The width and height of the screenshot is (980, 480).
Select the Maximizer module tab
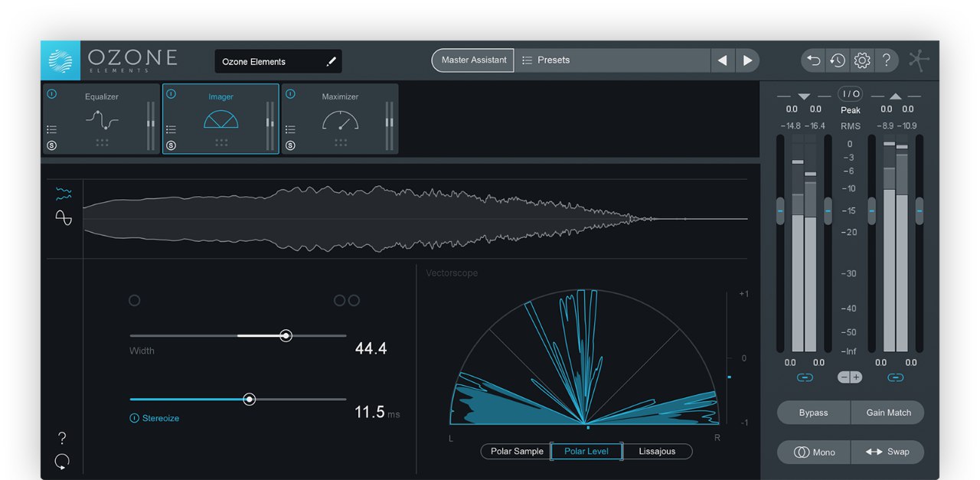(340, 119)
